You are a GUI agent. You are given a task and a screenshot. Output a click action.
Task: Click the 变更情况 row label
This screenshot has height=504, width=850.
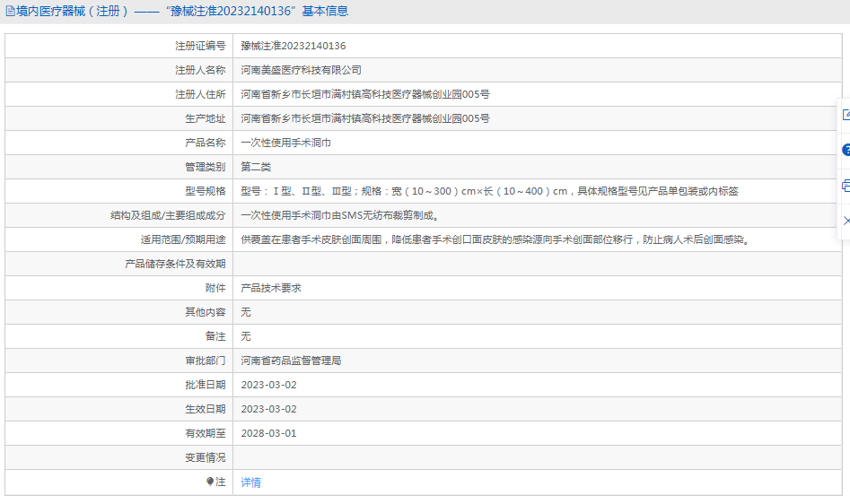pyautogui.click(x=205, y=458)
